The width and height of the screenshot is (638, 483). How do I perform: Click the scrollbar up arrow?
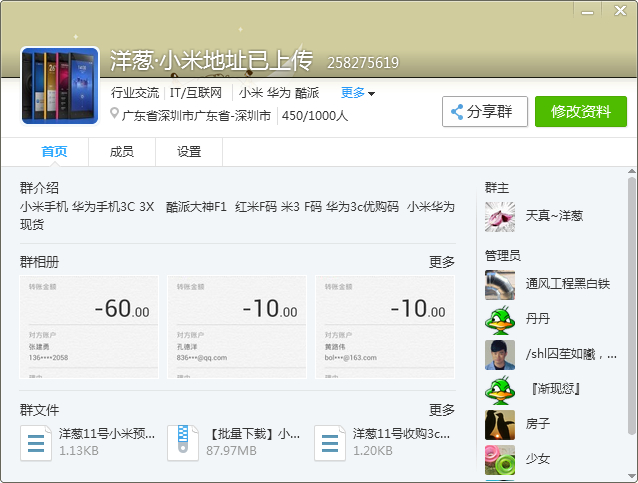pos(631,171)
